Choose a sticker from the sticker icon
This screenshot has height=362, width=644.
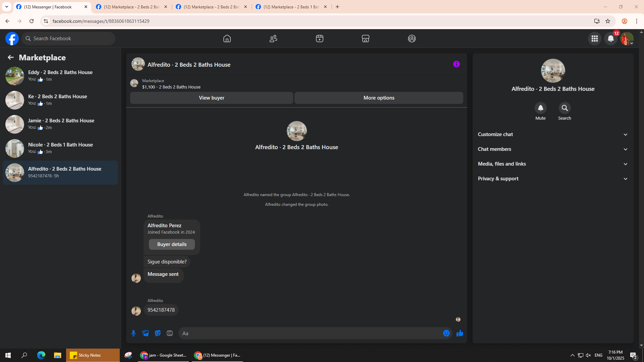click(x=158, y=333)
